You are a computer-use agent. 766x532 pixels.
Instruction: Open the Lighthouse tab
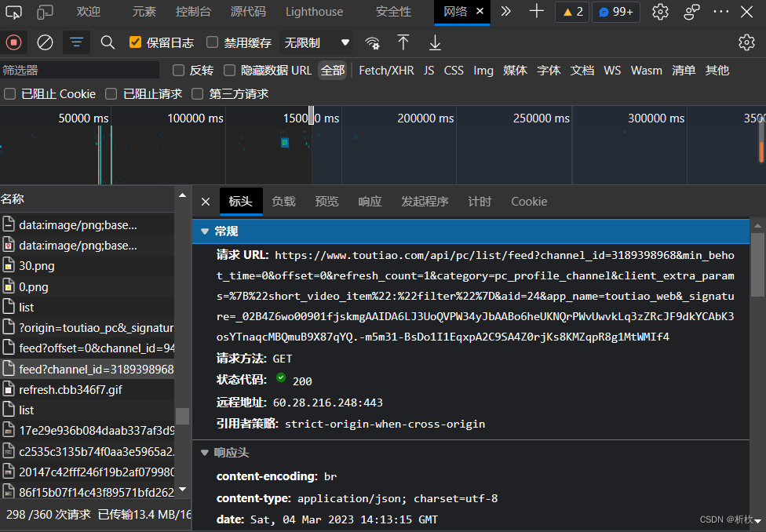[314, 12]
